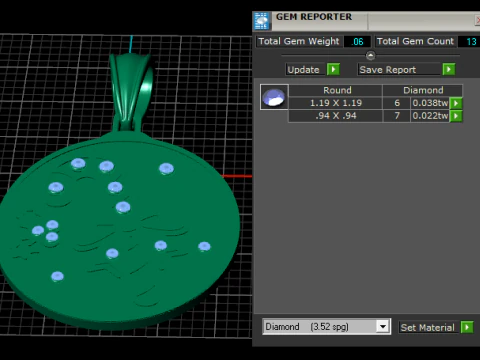Click green arrow on the 0.022tw row

(x=456, y=116)
